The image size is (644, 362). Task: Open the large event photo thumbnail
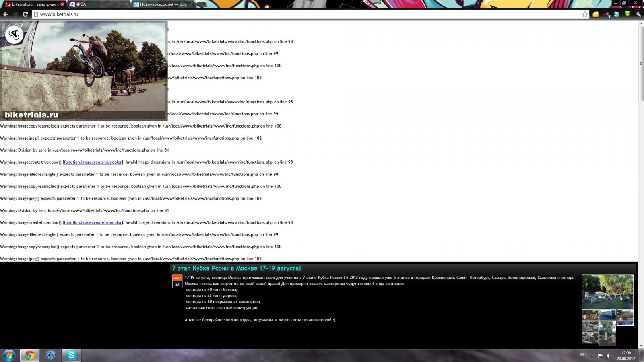tap(607, 291)
